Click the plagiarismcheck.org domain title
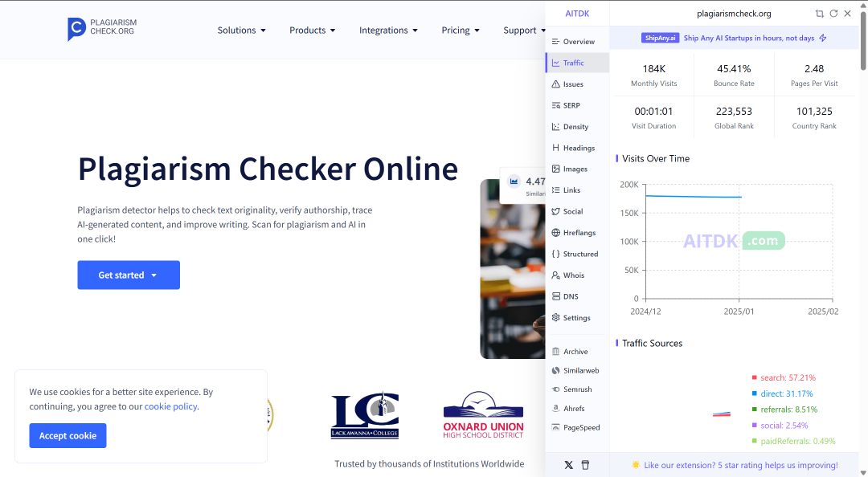This screenshot has height=477, width=868. (734, 14)
